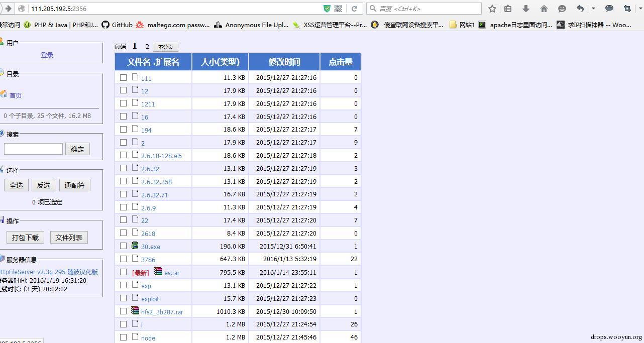Check the box beside 30.exe
The width and height of the screenshot is (644, 343).
coord(123,246)
